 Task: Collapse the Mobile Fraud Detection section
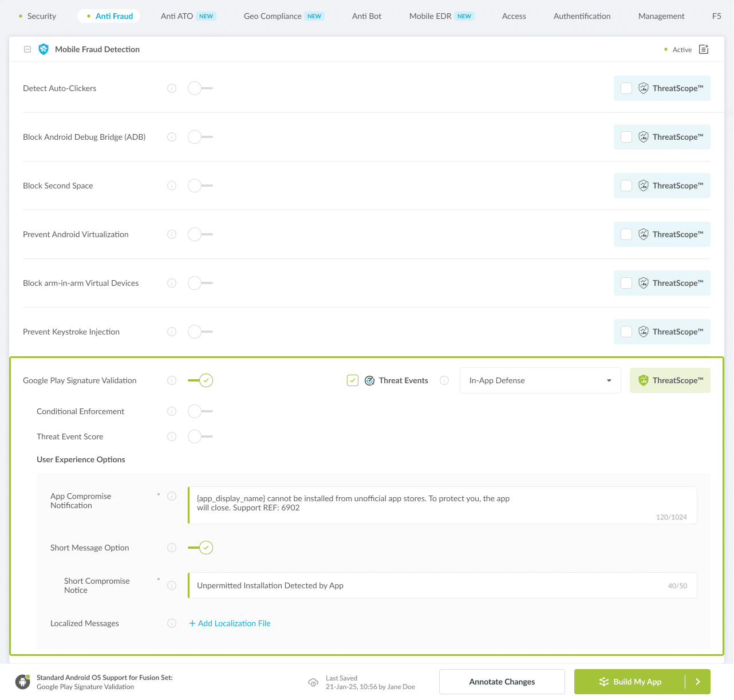tap(27, 49)
